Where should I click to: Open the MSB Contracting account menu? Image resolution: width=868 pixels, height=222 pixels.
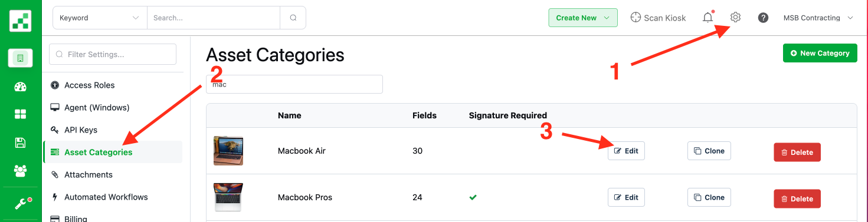pos(818,18)
